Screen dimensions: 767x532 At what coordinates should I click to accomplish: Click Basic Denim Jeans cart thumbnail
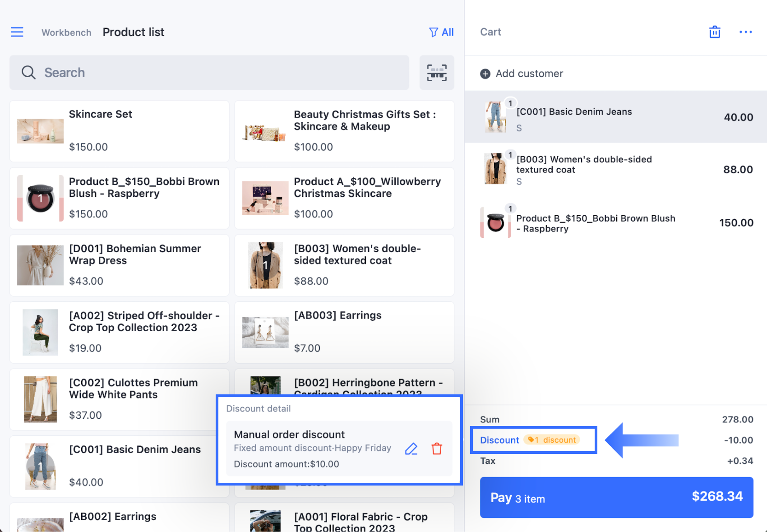click(495, 117)
